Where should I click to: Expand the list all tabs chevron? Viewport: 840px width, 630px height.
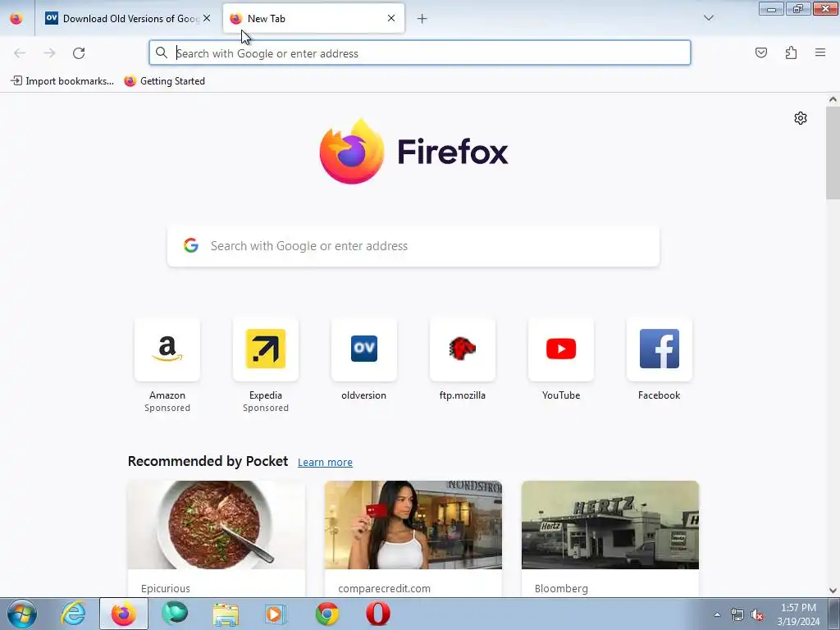point(708,18)
